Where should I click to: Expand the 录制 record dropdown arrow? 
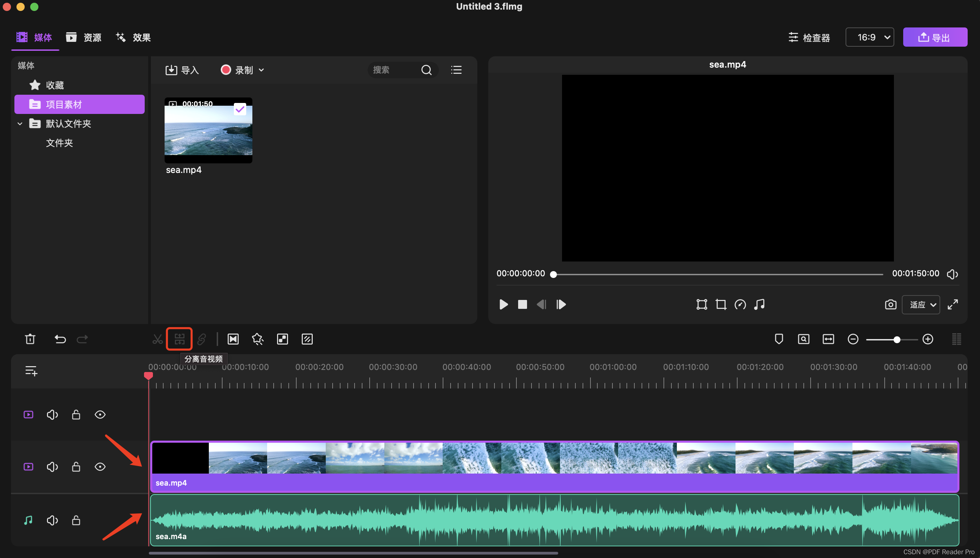[x=262, y=70]
